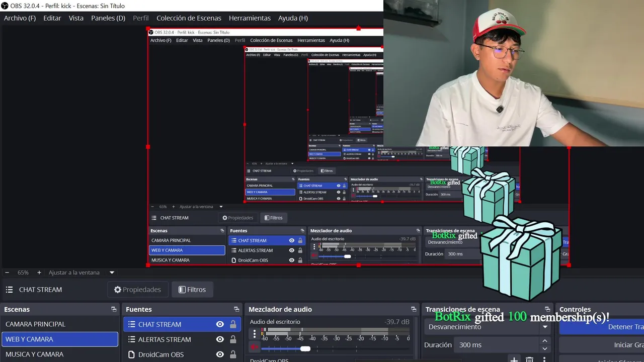This screenshot has height=362, width=644.
Task: Open the Paneles (D) menu
Action: (108, 18)
